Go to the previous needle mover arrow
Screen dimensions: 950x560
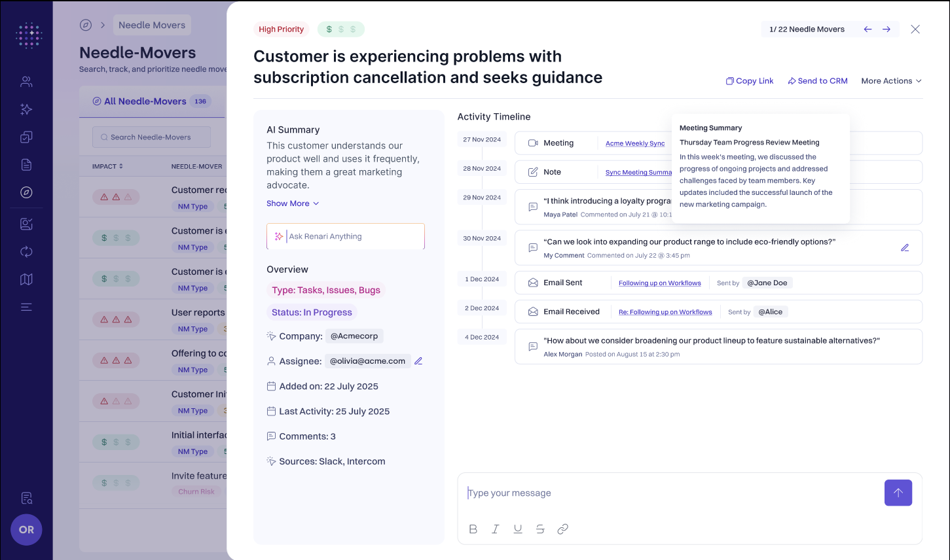pyautogui.click(x=868, y=29)
